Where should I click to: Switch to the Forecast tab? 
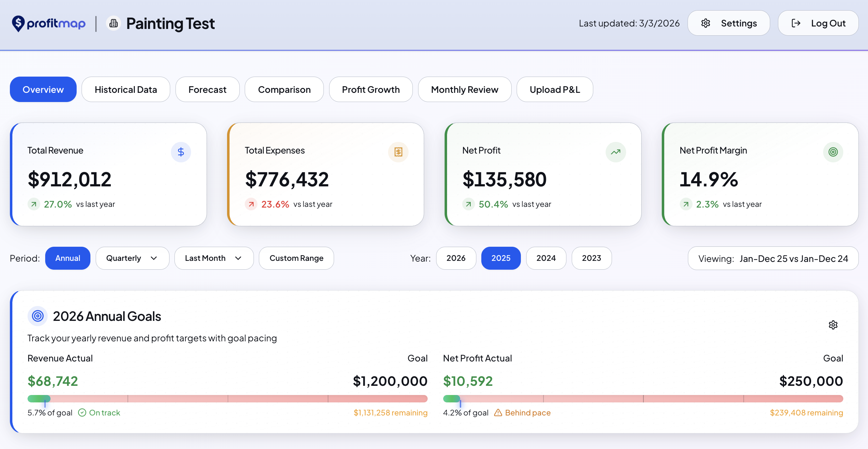(207, 89)
